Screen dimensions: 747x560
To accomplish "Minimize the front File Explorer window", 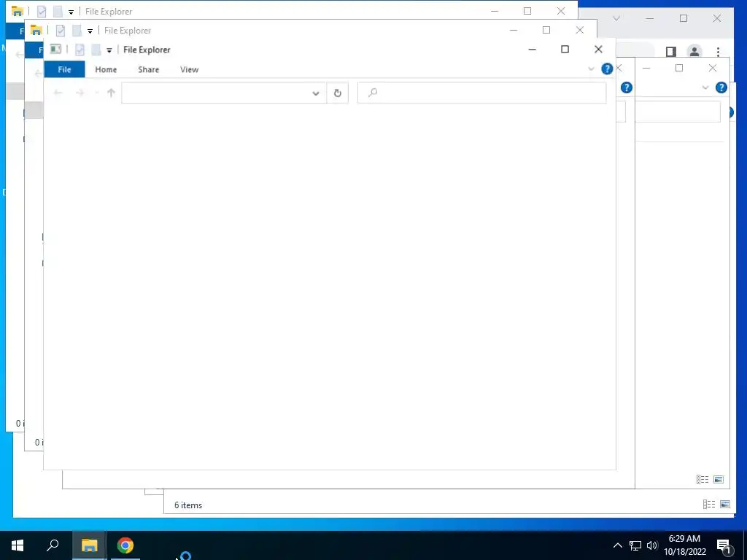I will point(532,50).
